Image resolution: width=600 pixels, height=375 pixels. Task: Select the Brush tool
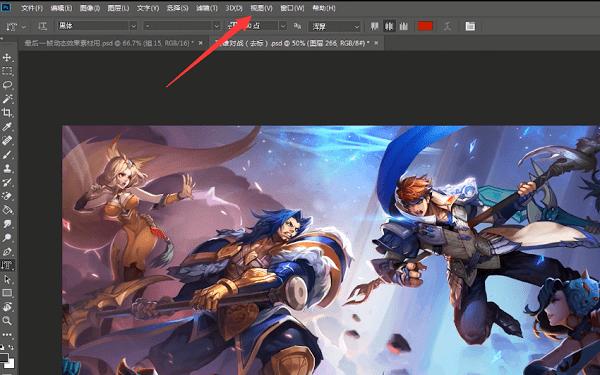click(7, 154)
